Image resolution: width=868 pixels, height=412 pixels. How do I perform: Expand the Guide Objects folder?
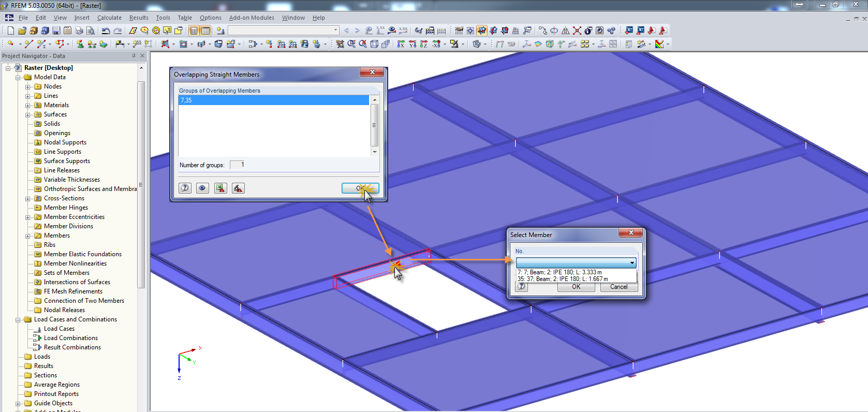18,404
